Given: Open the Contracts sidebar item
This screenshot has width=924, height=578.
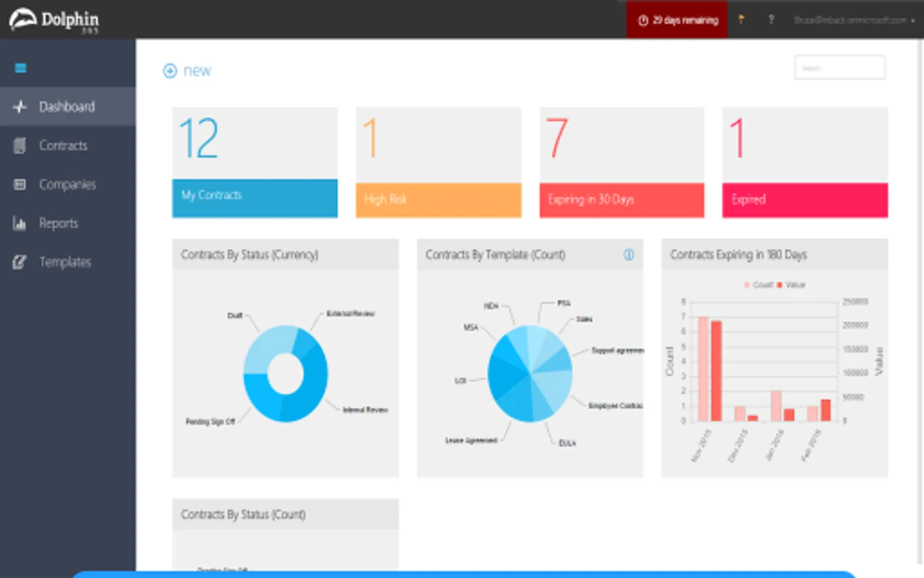Looking at the screenshot, I should [68, 145].
